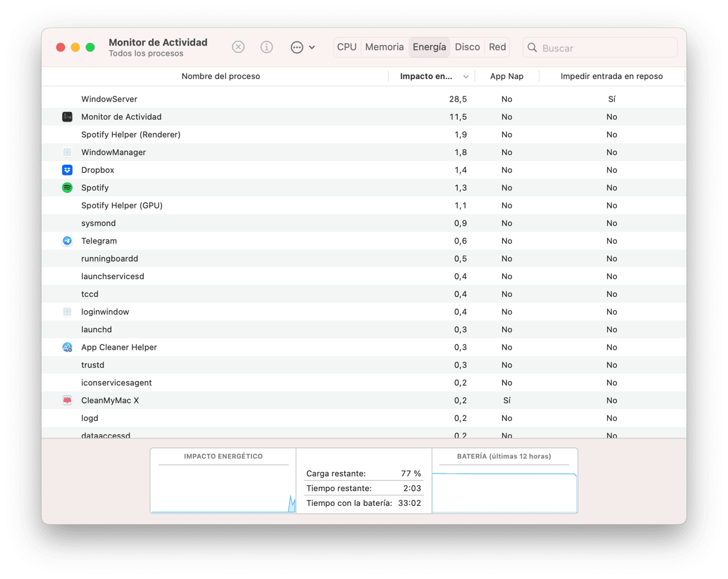Open the process info (i) toolbar icon
Screen dimensions: 728x579
[267, 47]
